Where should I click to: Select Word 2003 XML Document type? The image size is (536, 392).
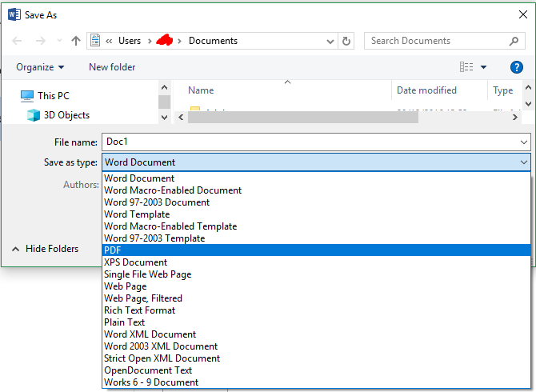[x=317, y=346]
